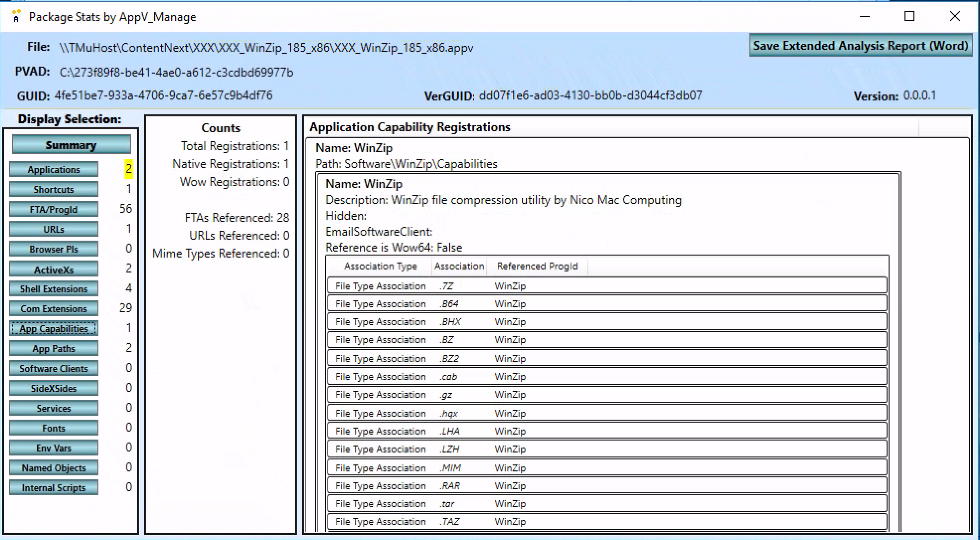Select the .LHA association row
The image size is (980, 540).
tap(607, 431)
